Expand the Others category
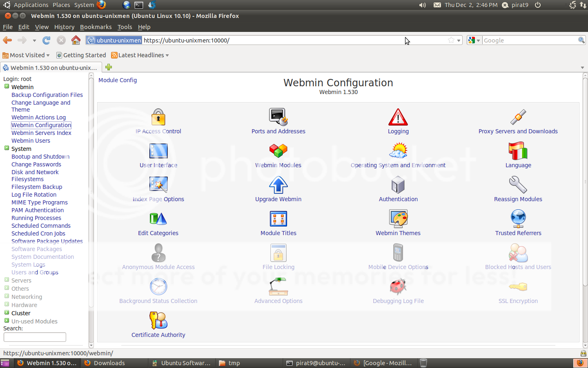 tap(7, 288)
